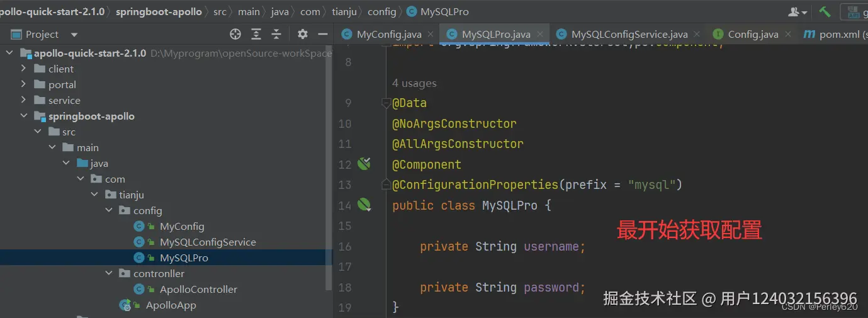The image size is (868, 318).
Task: Locate the opened file via the crosshair icon
Action: 235,34
